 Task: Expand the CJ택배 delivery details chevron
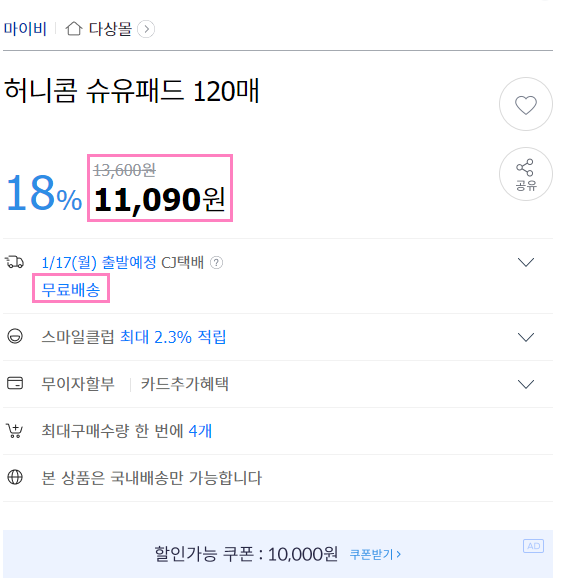(x=526, y=262)
